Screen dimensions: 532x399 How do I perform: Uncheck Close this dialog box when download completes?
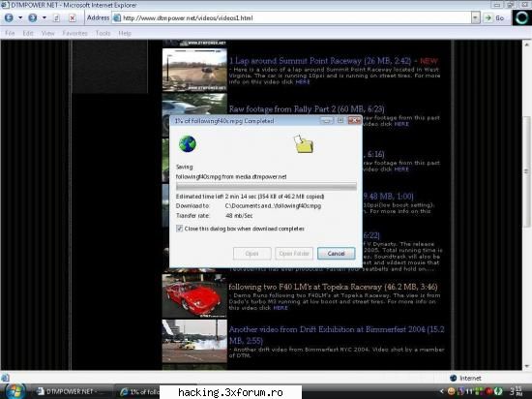[180, 229]
